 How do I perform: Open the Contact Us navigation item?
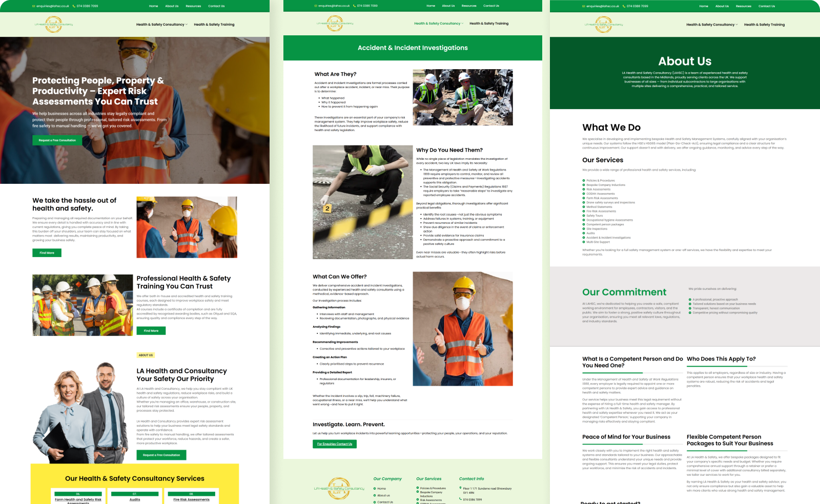click(x=217, y=6)
